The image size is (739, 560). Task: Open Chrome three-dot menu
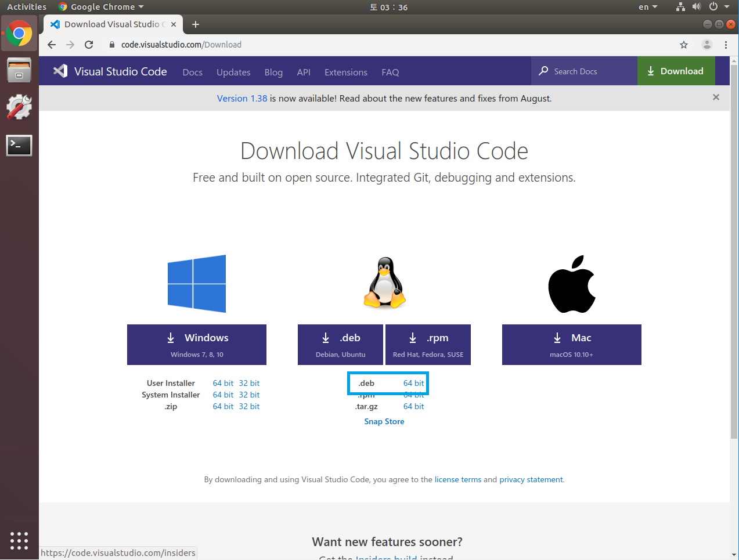(x=726, y=45)
